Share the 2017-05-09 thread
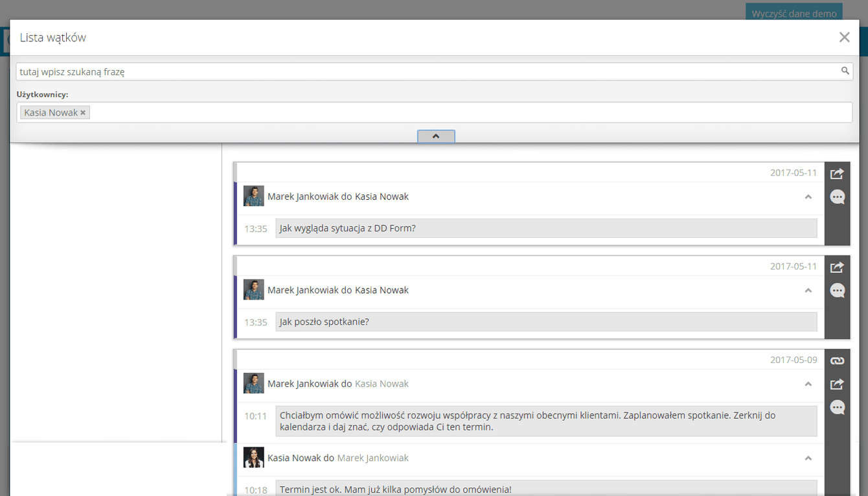The width and height of the screenshot is (868, 496). pos(837,384)
